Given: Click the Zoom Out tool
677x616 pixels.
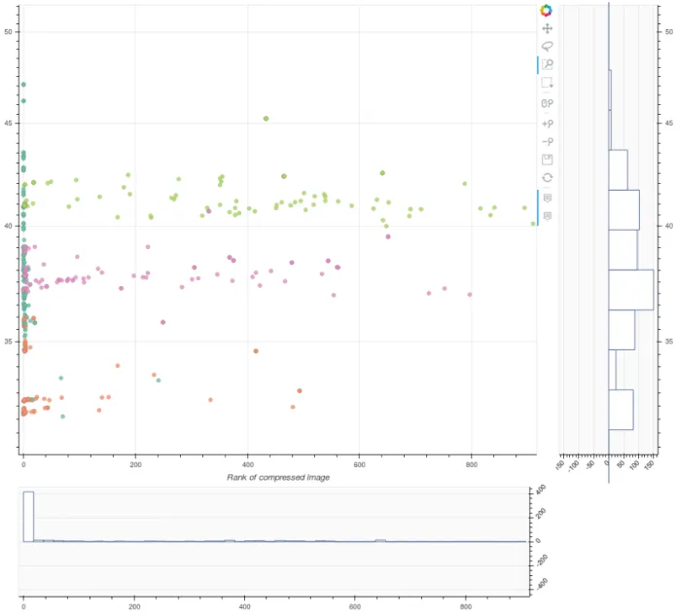Looking at the screenshot, I should point(547,142).
